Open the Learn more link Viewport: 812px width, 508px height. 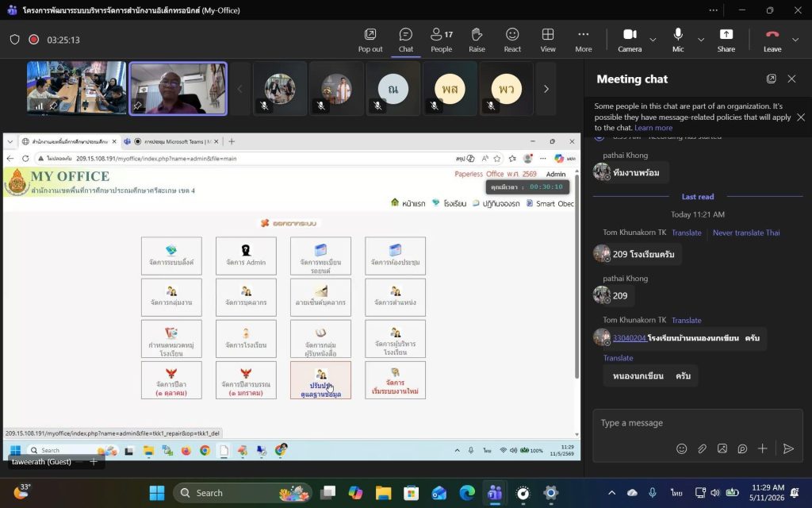click(653, 128)
